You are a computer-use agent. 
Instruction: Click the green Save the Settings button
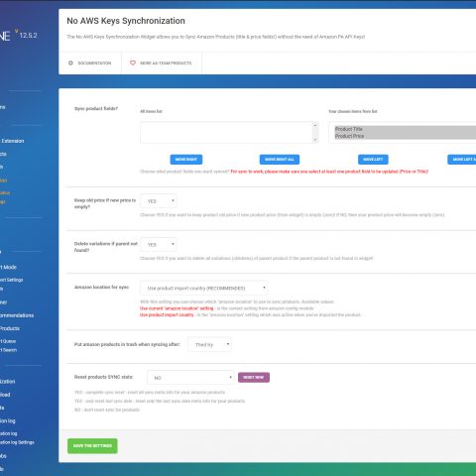click(92, 445)
